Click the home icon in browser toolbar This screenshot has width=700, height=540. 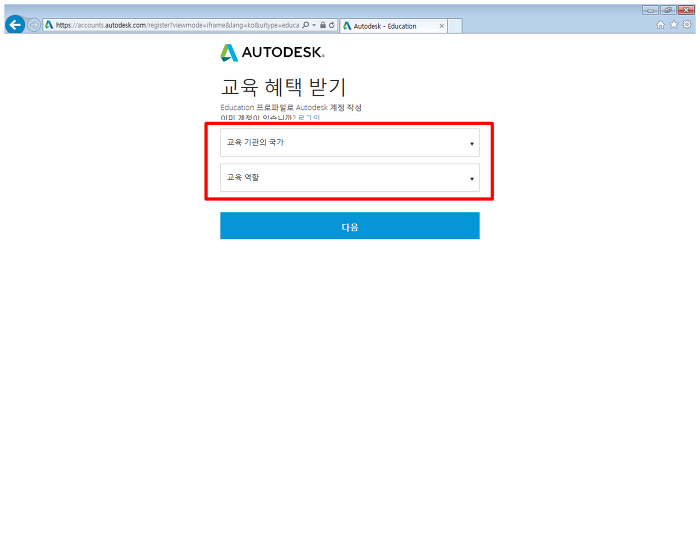tap(660, 25)
